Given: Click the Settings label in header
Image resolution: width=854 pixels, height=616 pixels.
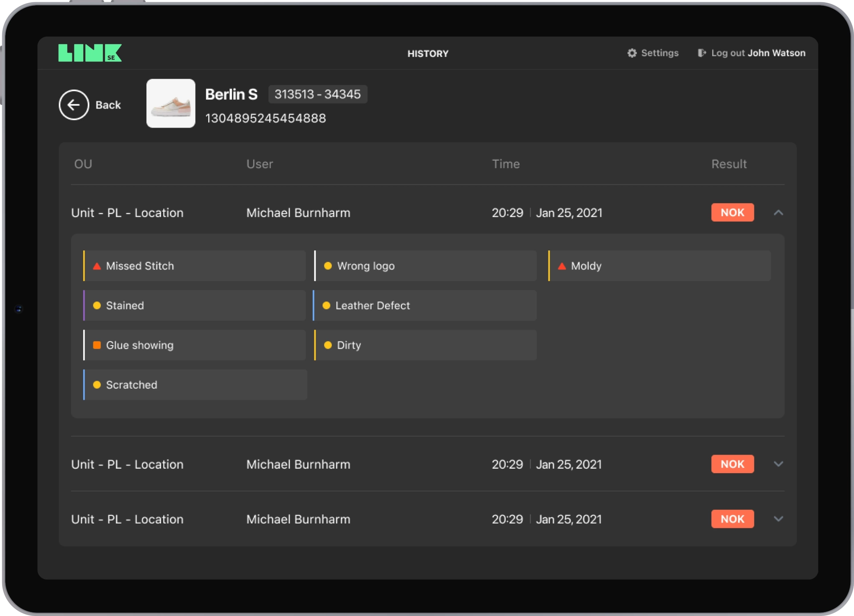Looking at the screenshot, I should pos(660,53).
